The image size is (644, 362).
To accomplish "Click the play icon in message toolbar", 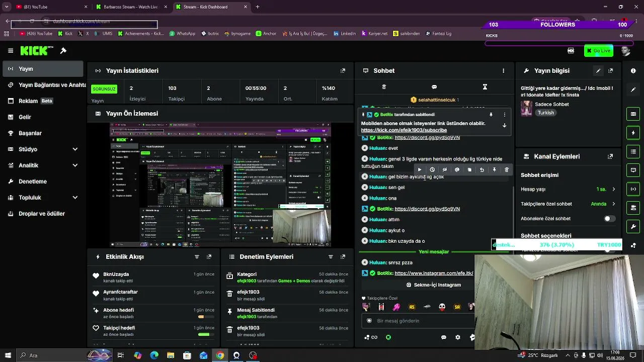I will 420,169.
